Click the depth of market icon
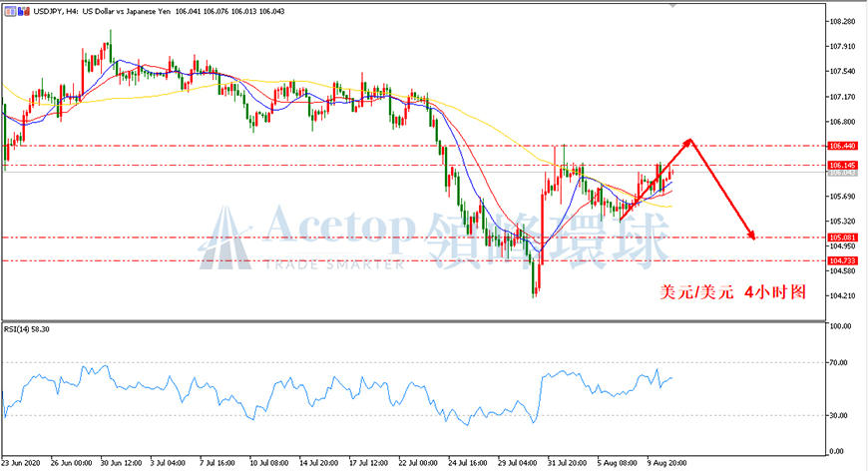This screenshot has width=868, height=471. pos(23,11)
